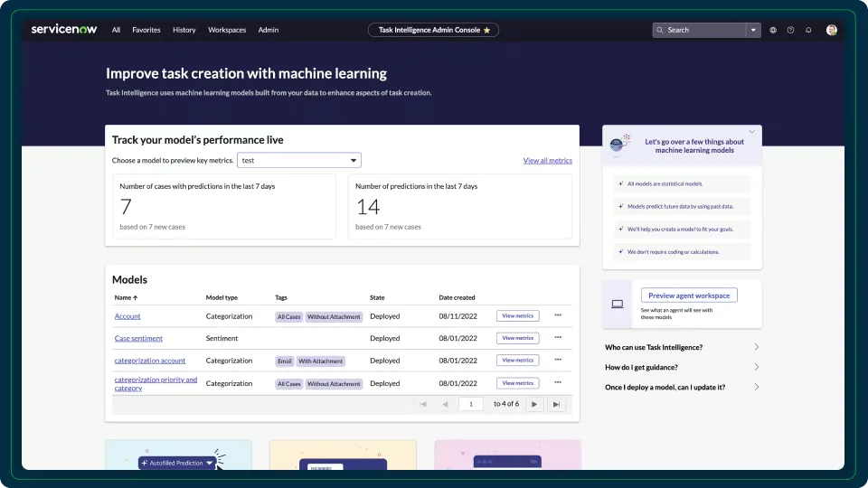Click the ServiceNow logo

(64, 29)
